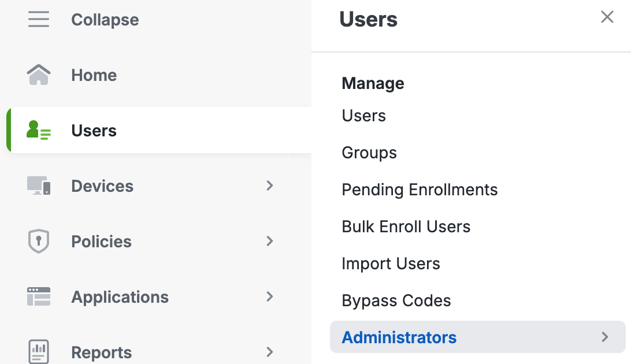
Task: Open Import Users page
Action: (391, 264)
